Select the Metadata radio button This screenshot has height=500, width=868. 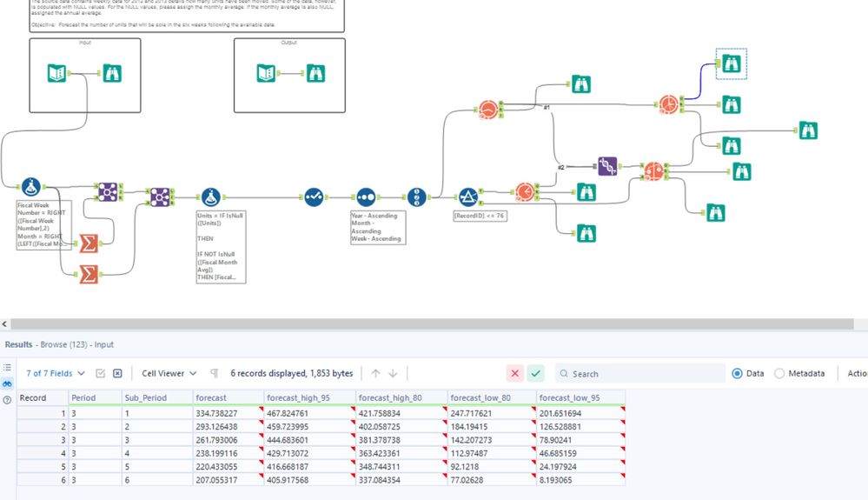[x=779, y=374]
